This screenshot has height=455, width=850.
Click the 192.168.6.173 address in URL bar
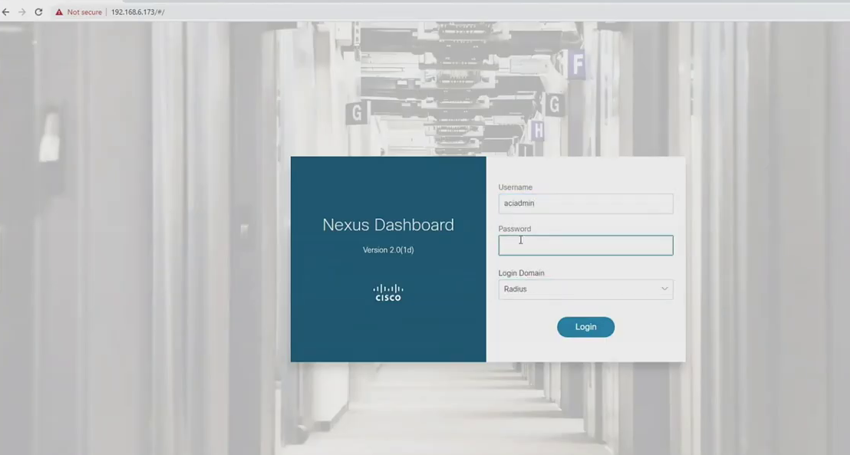point(138,12)
